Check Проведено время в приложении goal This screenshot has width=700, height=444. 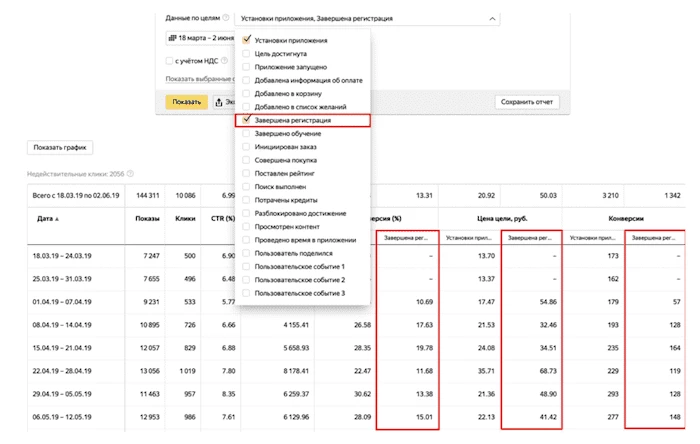pyautogui.click(x=246, y=240)
